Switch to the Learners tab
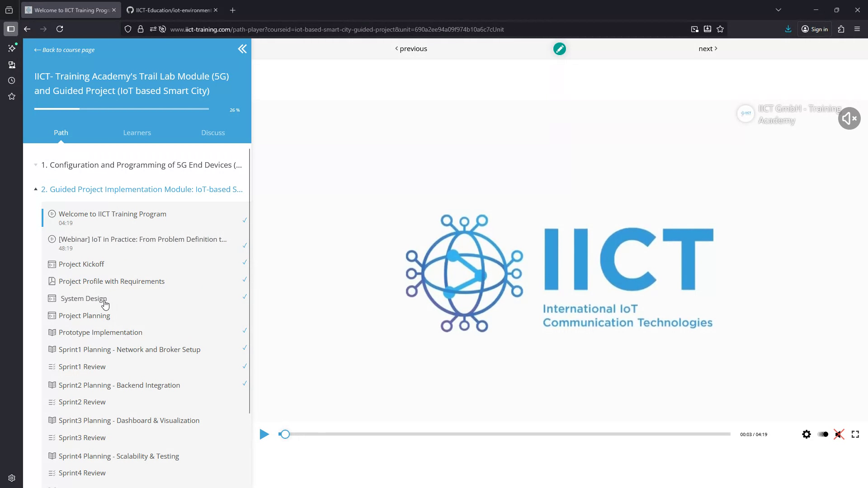 137,132
